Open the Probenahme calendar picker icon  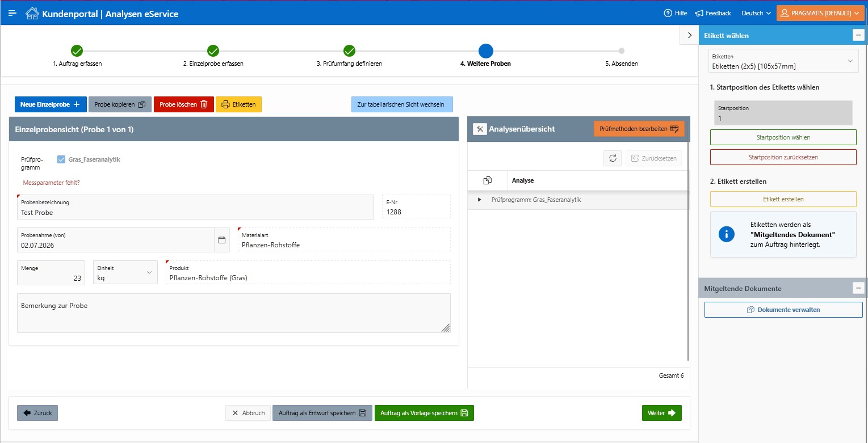tap(222, 240)
